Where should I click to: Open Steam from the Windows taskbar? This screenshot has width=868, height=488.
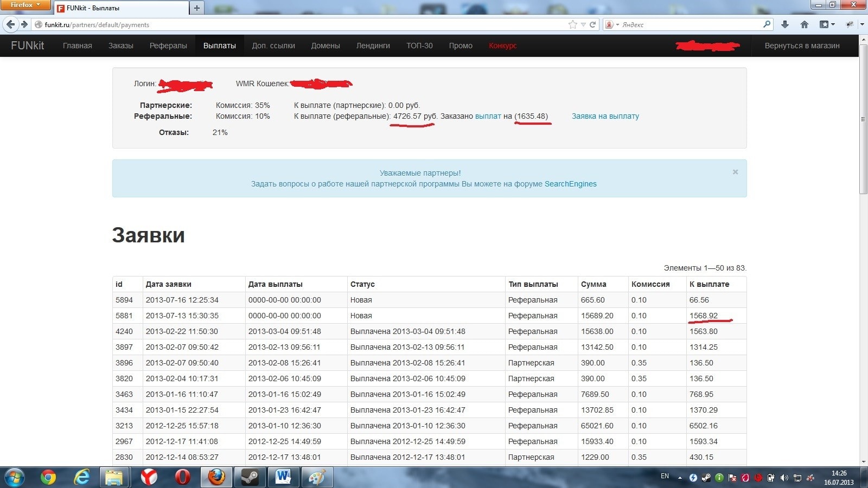click(x=250, y=477)
